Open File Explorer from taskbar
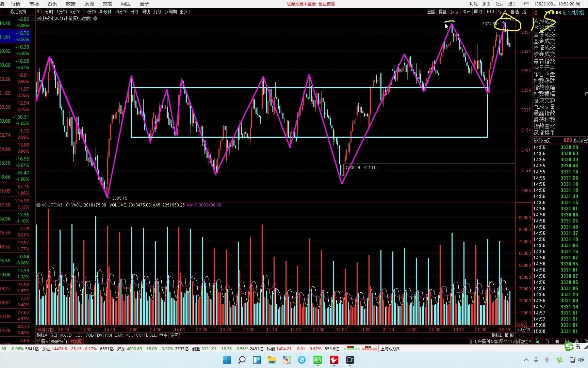The image size is (588, 368). 272,360
